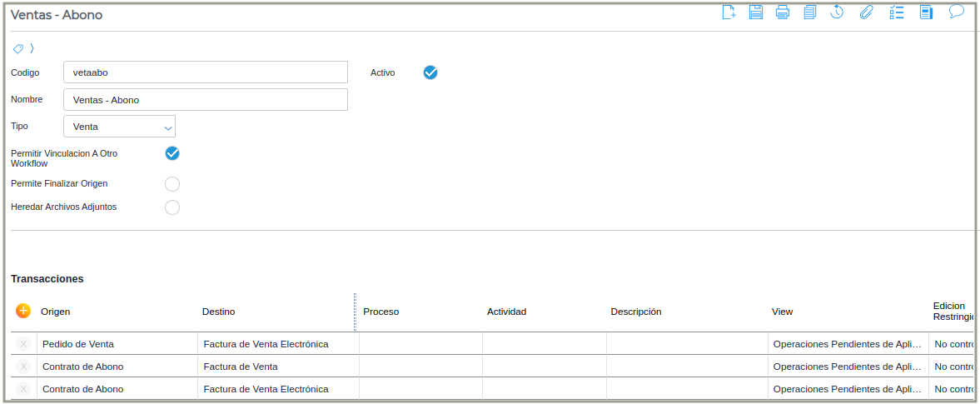Create a new document with the toolbar icon
980x404 pixels.
[x=729, y=12]
